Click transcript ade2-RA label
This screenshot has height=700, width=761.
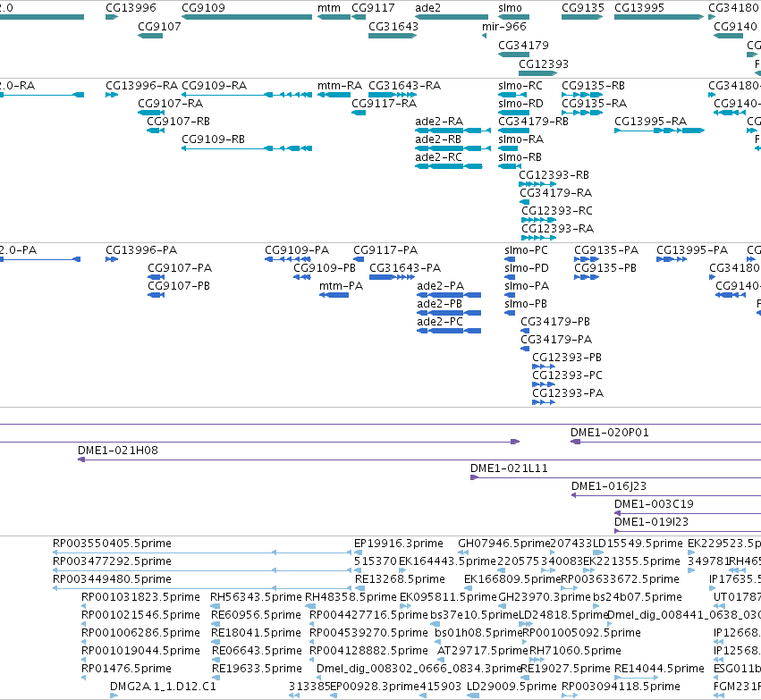coord(439,122)
